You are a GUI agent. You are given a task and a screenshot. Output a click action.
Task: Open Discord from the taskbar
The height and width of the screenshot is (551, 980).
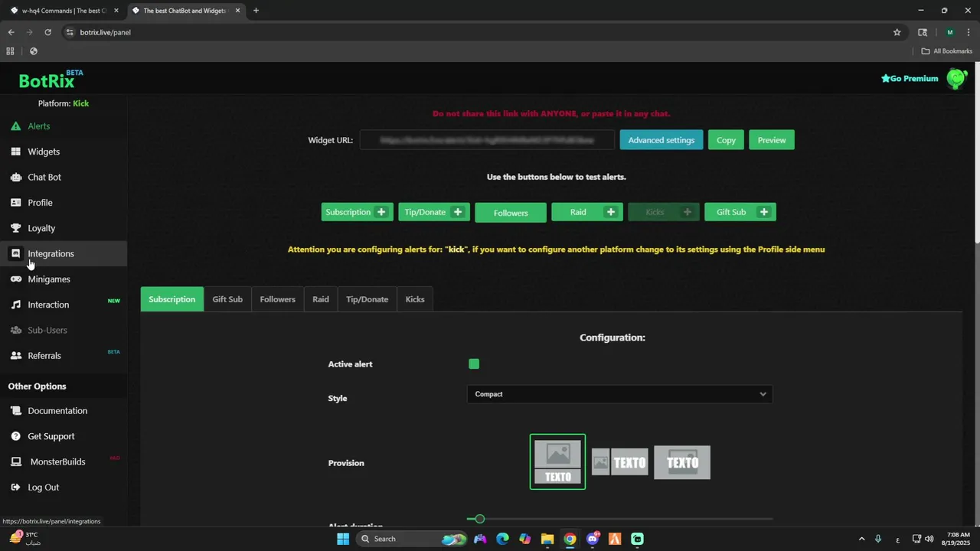(x=592, y=539)
